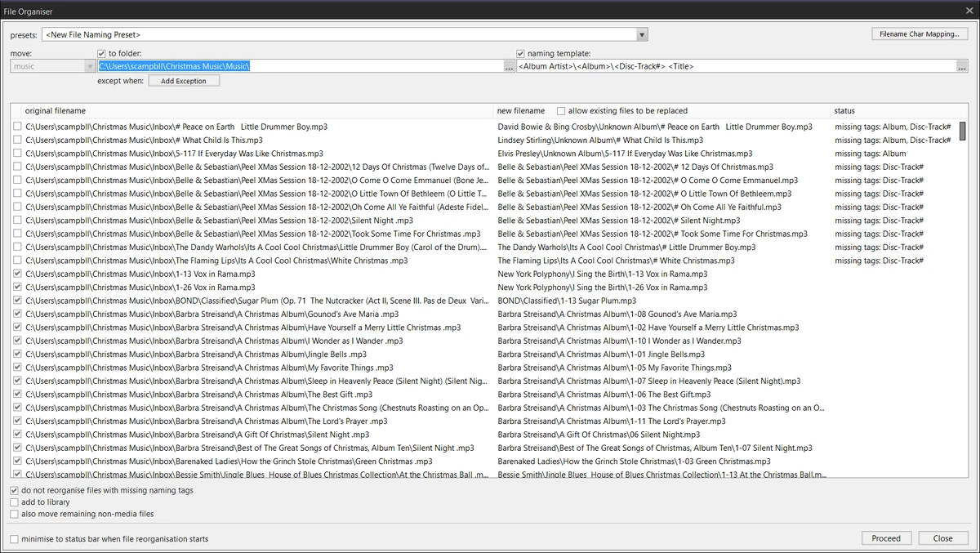Enable "add to library"
Screen dimensions: 980x553
point(14,502)
